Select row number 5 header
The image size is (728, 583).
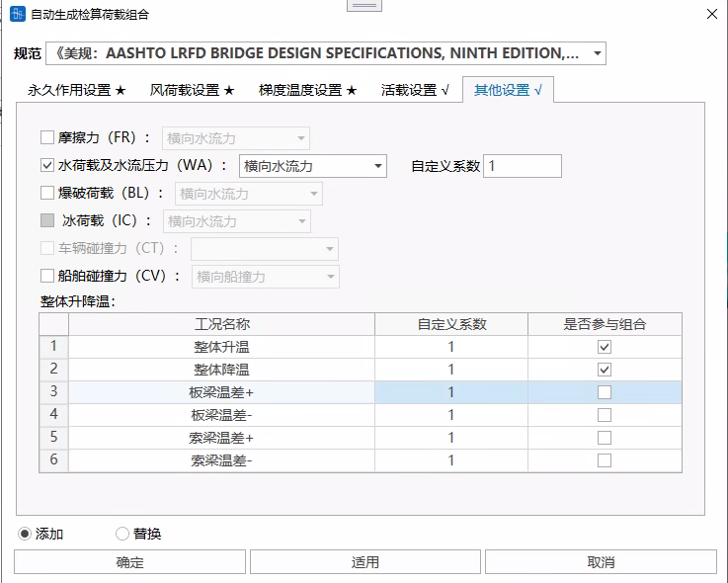54,438
